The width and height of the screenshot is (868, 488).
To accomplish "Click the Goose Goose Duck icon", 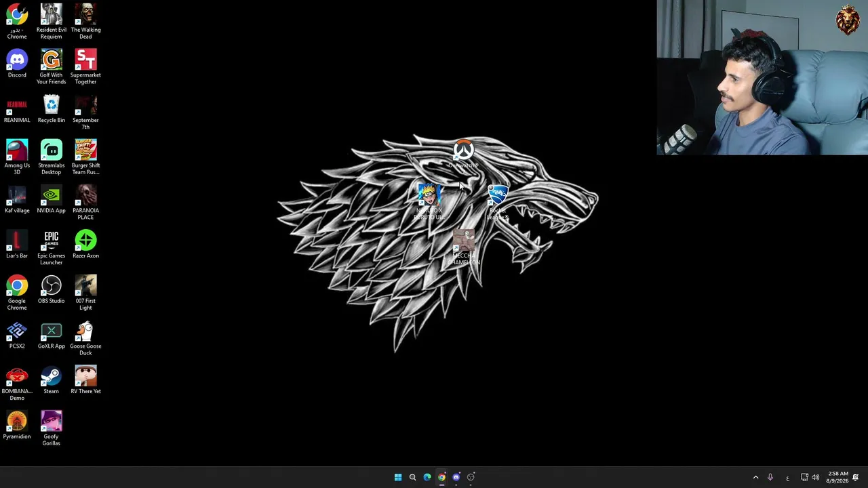I will (x=85, y=338).
